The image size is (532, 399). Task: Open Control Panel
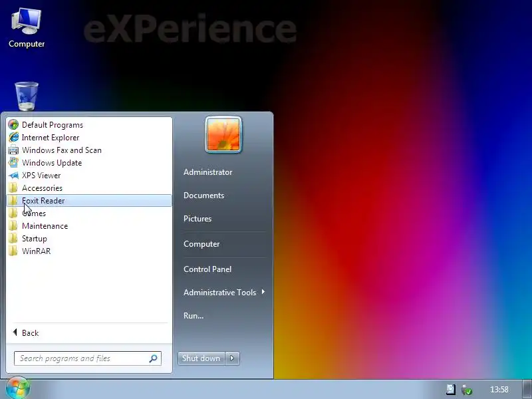click(x=207, y=269)
